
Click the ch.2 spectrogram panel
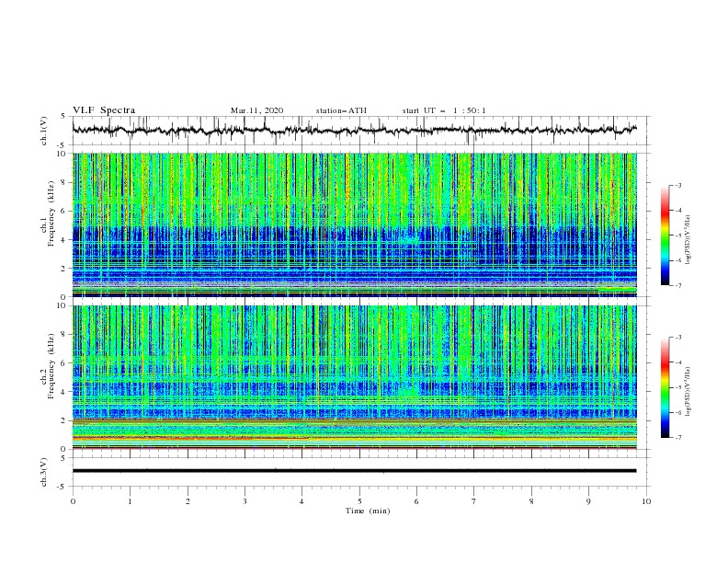(x=355, y=377)
